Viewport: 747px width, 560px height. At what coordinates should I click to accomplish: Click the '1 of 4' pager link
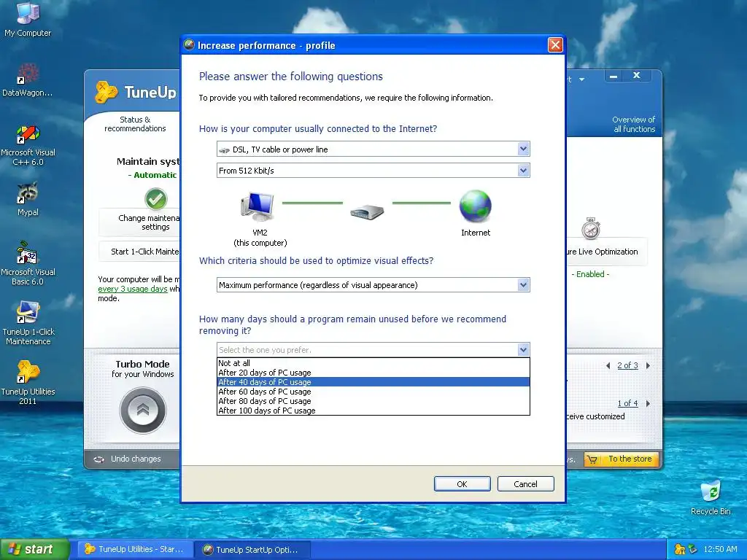pyautogui.click(x=627, y=403)
